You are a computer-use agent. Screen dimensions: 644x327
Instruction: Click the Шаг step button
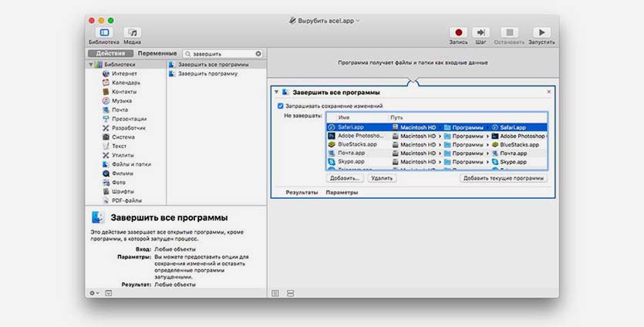(x=480, y=32)
